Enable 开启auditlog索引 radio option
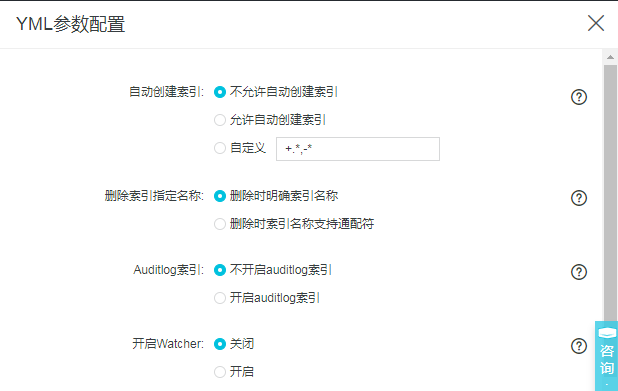Image resolution: width=618 pixels, height=391 pixels. pyautogui.click(x=220, y=298)
